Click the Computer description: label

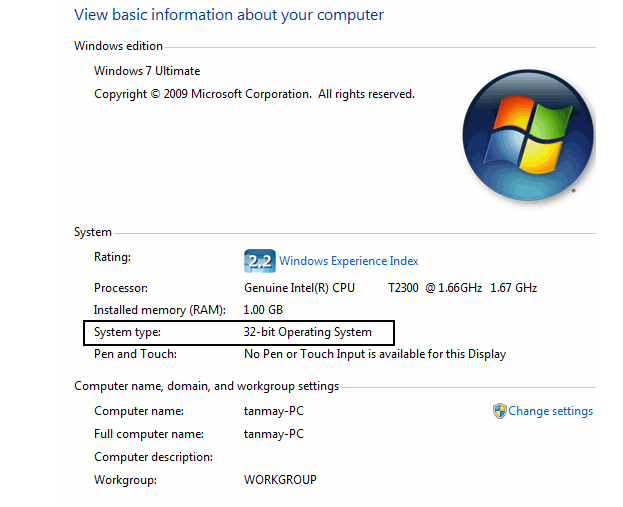pyautogui.click(x=153, y=457)
